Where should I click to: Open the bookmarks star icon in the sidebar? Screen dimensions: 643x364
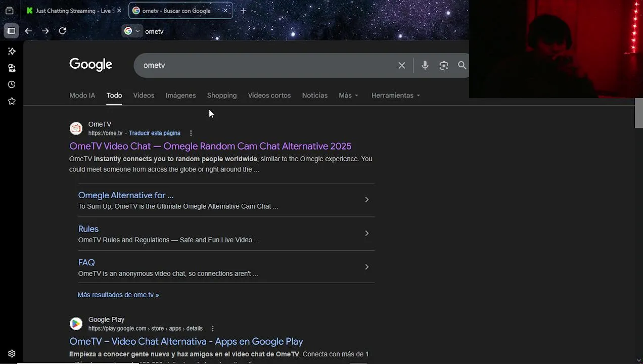(12, 101)
